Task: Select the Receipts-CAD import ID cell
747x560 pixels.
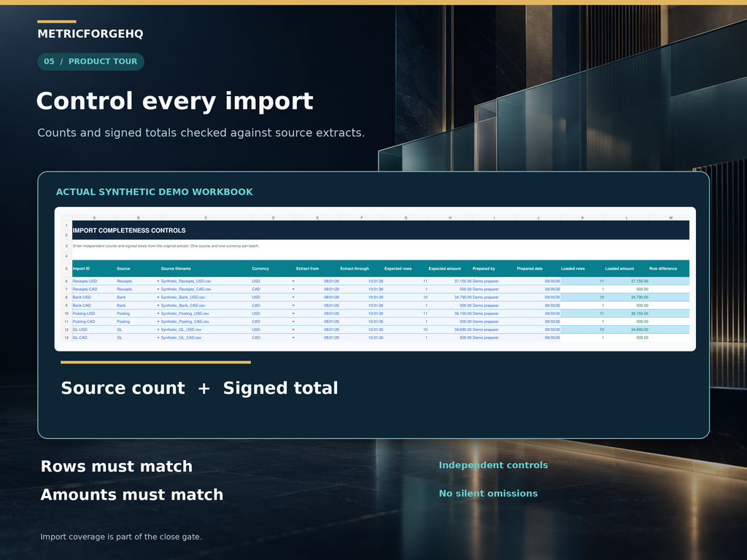Action: 94,289
